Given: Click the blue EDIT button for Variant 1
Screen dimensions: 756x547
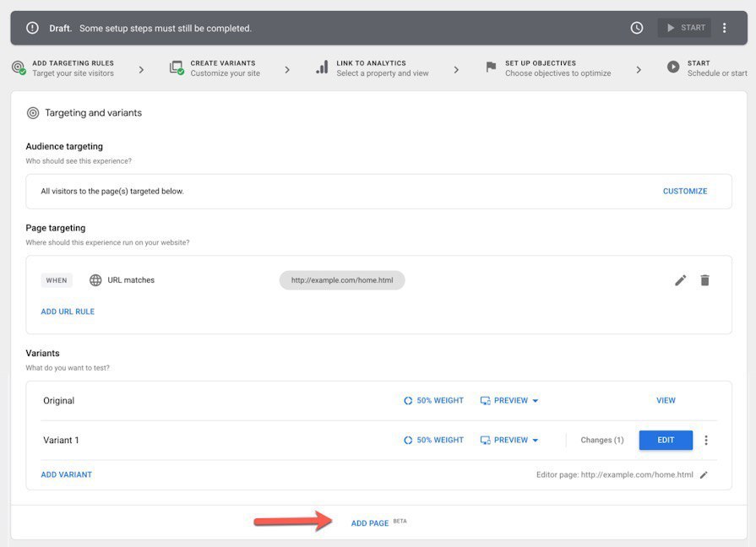Looking at the screenshot, I should [666, 440].
